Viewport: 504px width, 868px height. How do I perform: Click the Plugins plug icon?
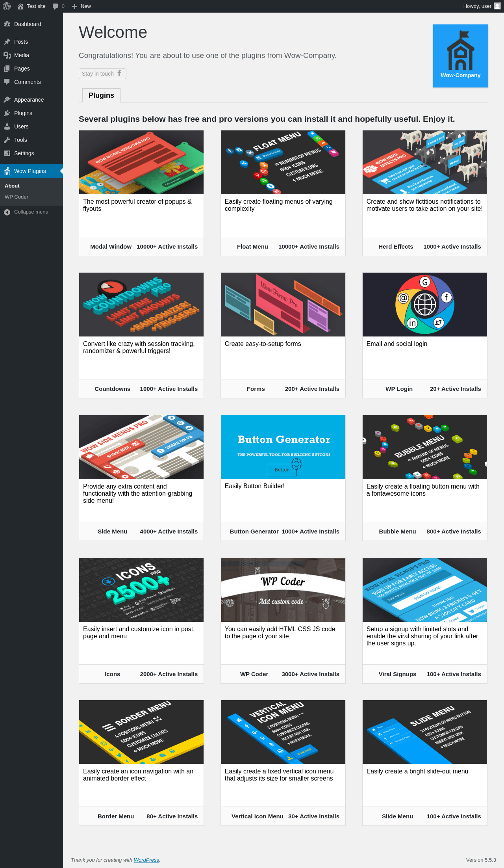click(7, 113)
